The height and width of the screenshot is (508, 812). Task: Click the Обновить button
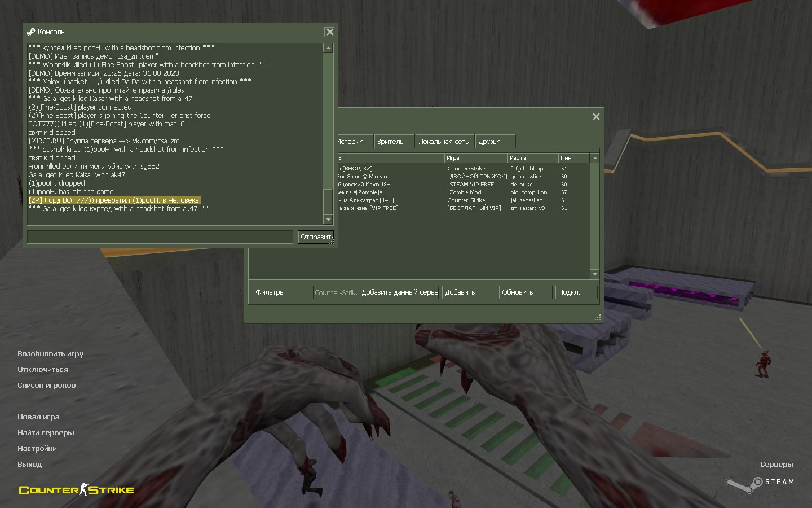click(526, 292)
